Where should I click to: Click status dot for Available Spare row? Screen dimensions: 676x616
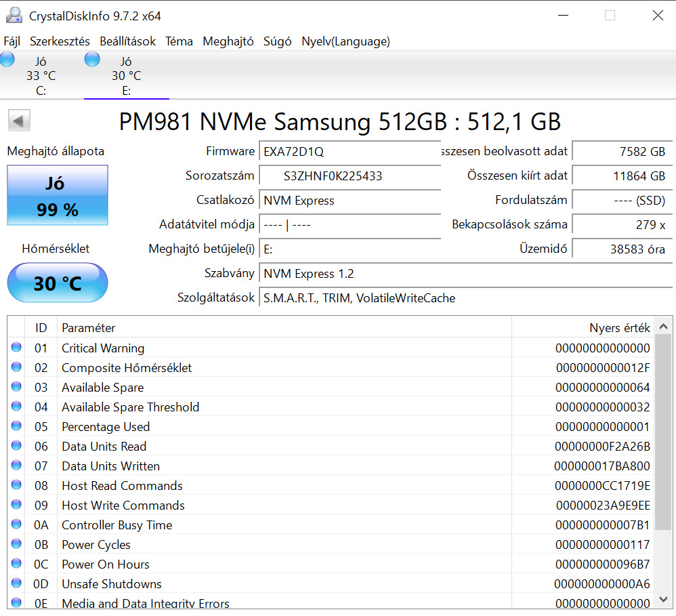point(16,386)
